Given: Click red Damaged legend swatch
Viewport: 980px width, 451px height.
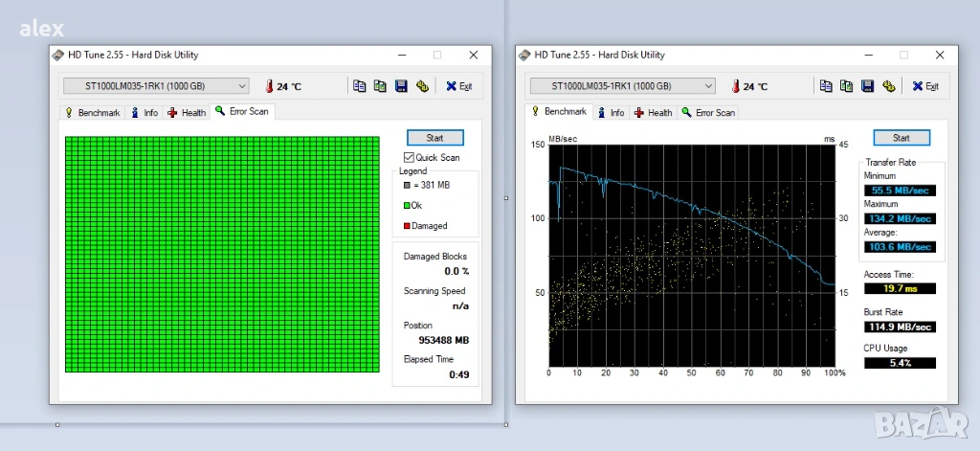Looking at the screenshot, I should 407,226.
